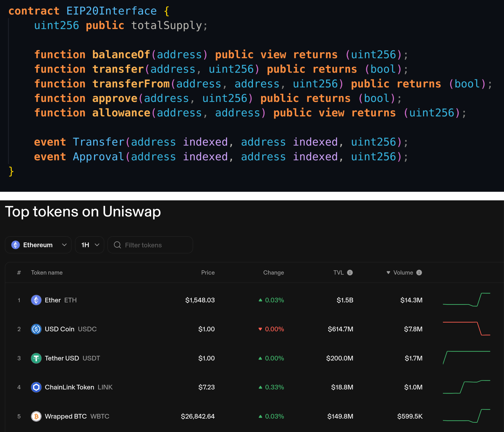This screenshot has height=432, width=504.
Task: Click the ChainLink Token logo
Action: (x=36, y=387)
